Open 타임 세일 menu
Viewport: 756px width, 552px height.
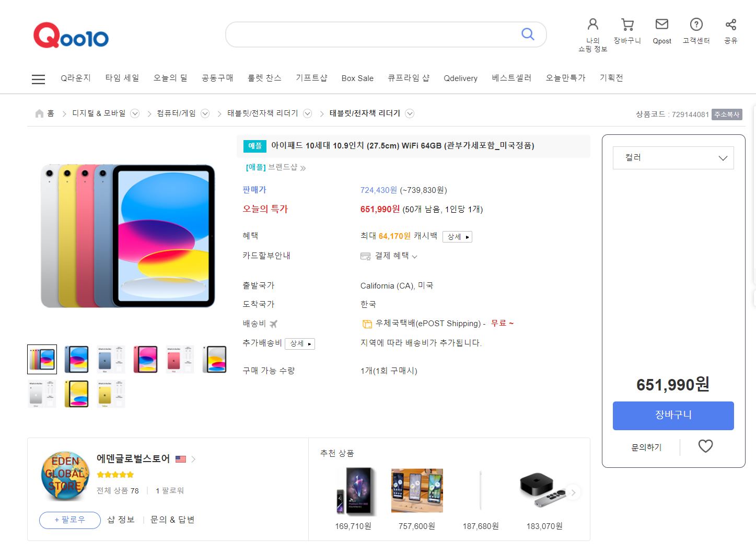coord(122,78)
